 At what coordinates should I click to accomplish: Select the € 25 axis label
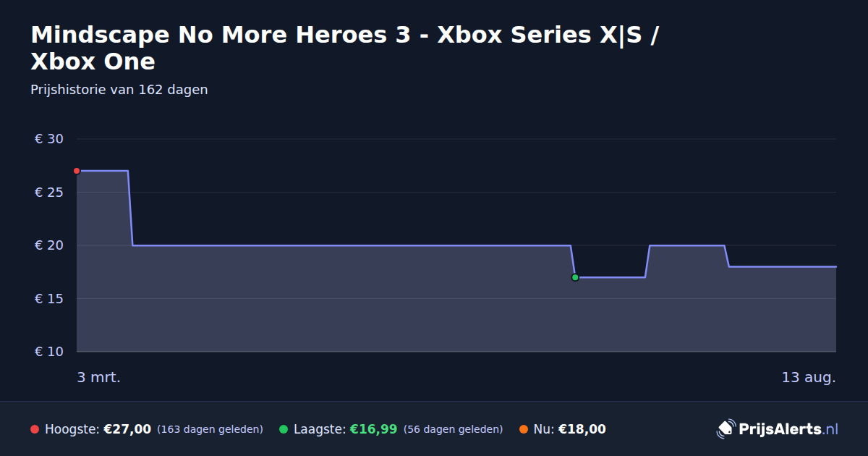tap(49, 193)
